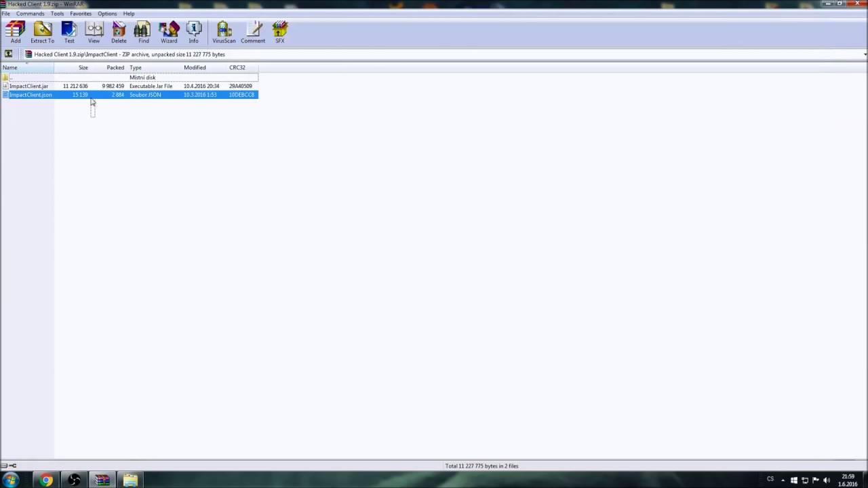The height and width of the screenshot is (488, 868).
Task: Open the OBS icon in the taskbar
Action: (75, 480)
